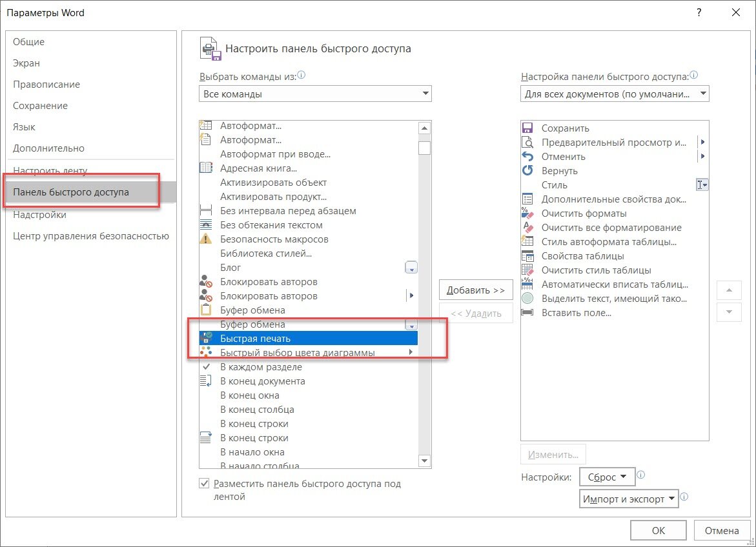Click the table icon beside Свойства таблицы
The height and width of the screenshot is (547, 756).
pyautogui.click(x=527, y=256)
